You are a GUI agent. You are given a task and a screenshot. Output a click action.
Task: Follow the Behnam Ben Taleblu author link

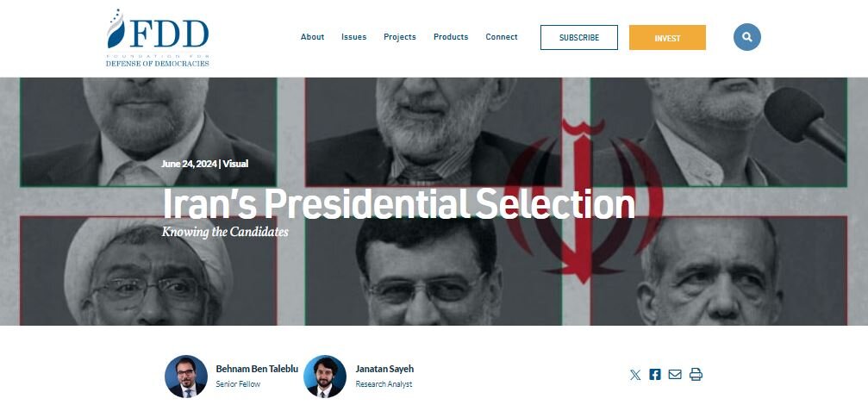[257, 369]
